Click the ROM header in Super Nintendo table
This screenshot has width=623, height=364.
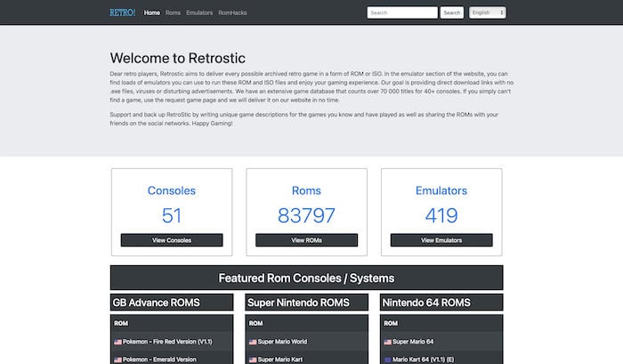pos(255,323)
